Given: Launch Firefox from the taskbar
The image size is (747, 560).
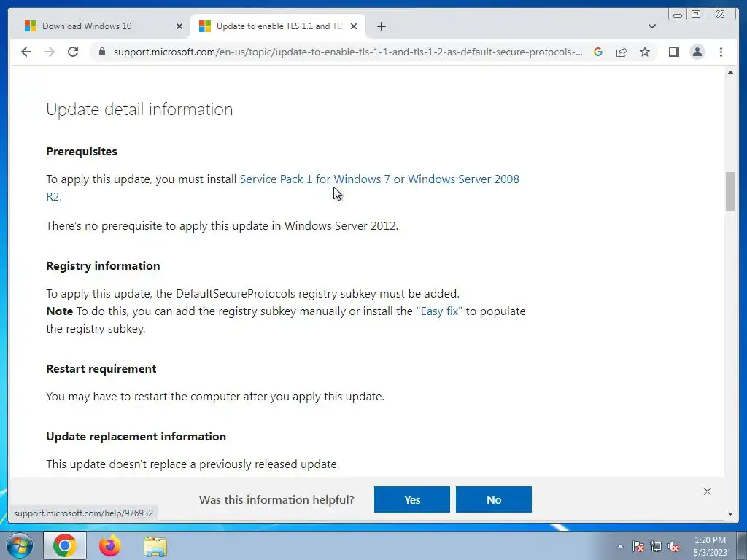Looking at the screenshot, I should coord(110,545).
